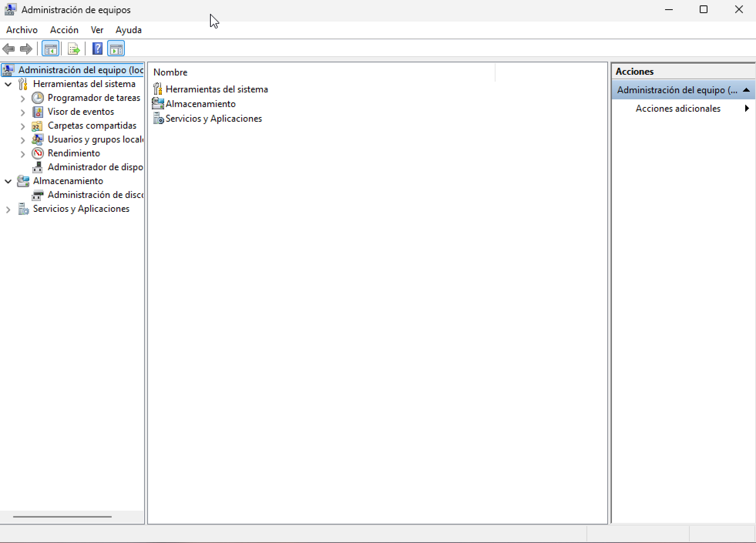Click the Nombre column header
This screenshot has height=543, width=756.
(x=322, y=72)
